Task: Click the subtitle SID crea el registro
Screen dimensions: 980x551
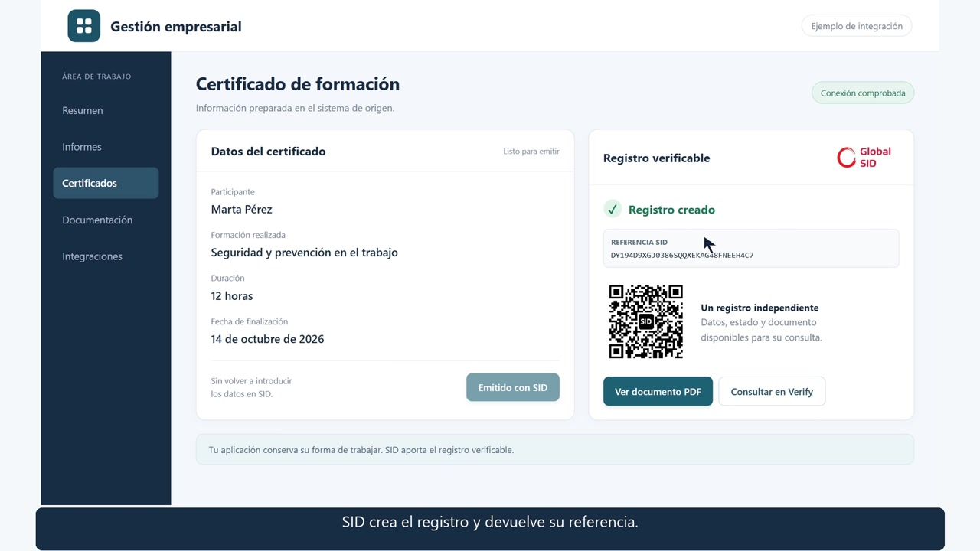Action: coord(490,522)
